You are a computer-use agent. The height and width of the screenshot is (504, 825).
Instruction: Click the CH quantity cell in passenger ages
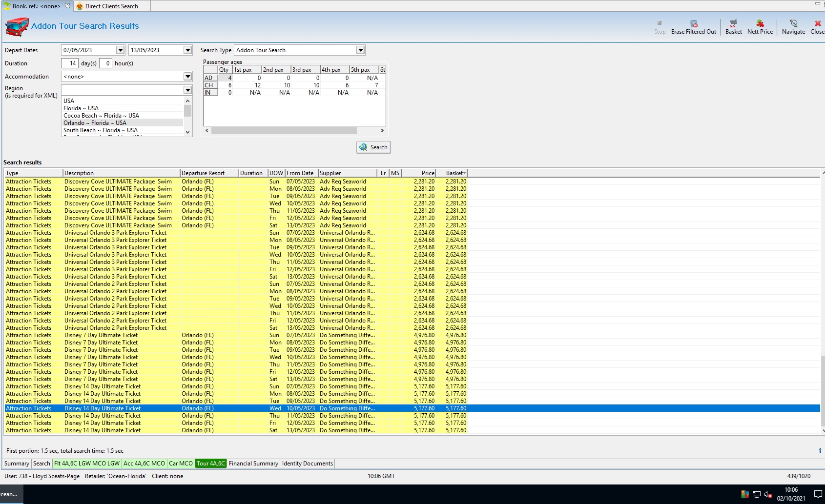click(x=225, y=85)
